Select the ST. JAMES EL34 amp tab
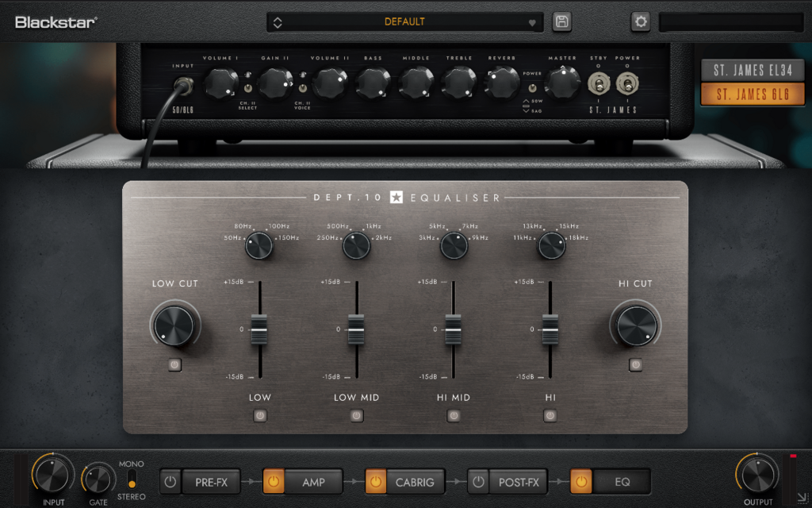The height and width of the screenshot is (508, 812). [752, 70]
